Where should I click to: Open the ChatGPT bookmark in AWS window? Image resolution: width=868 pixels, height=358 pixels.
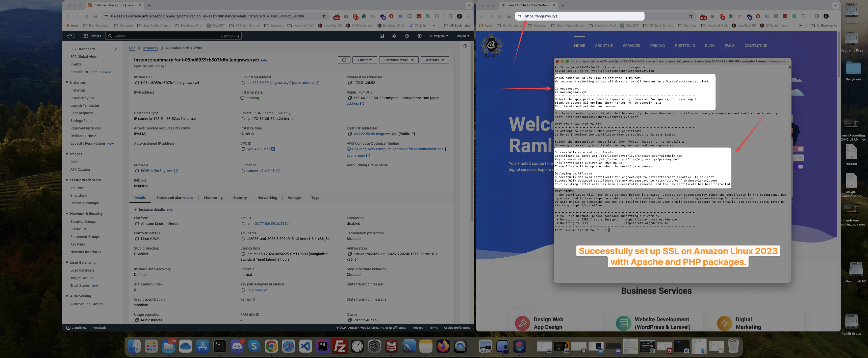point(215,25)
